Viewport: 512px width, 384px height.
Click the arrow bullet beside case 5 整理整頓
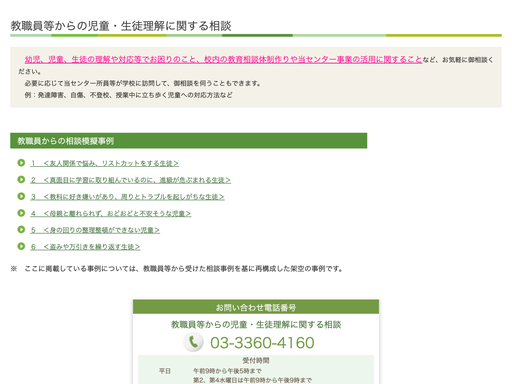(21, 229)
